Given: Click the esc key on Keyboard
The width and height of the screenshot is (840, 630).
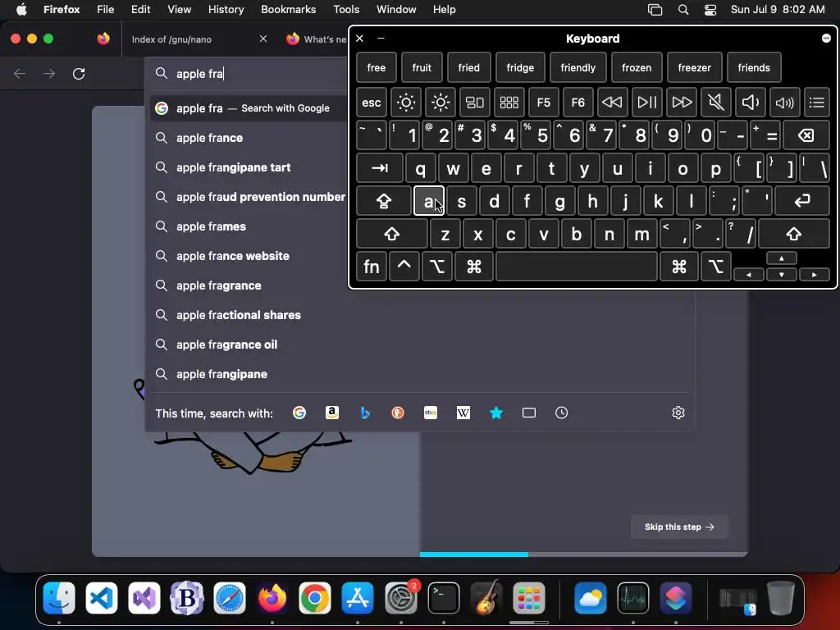Looking at the screenshot, I should coord(372,103).
